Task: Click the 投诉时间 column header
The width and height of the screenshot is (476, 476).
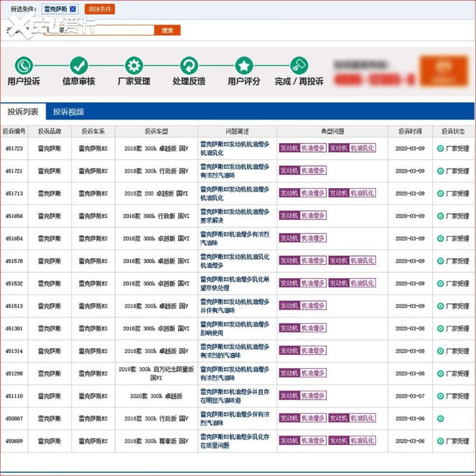Action: click(x=410, y=132)
